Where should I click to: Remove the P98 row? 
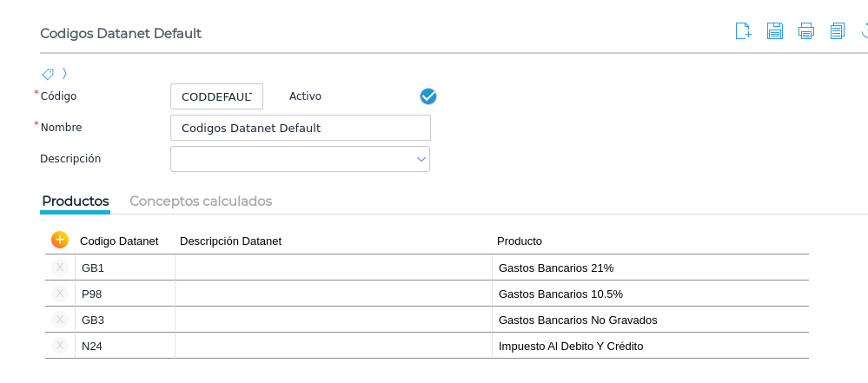coord(60,294)
